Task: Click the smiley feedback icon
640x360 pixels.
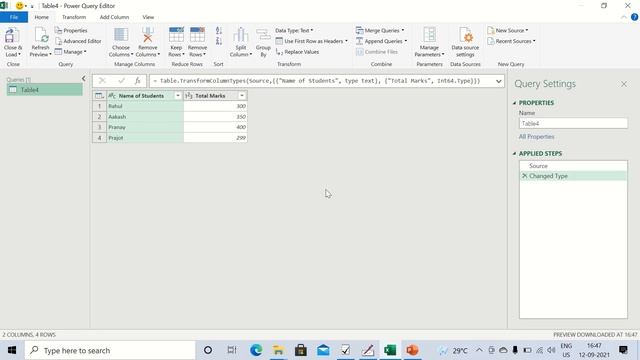Action: (19, 6)
